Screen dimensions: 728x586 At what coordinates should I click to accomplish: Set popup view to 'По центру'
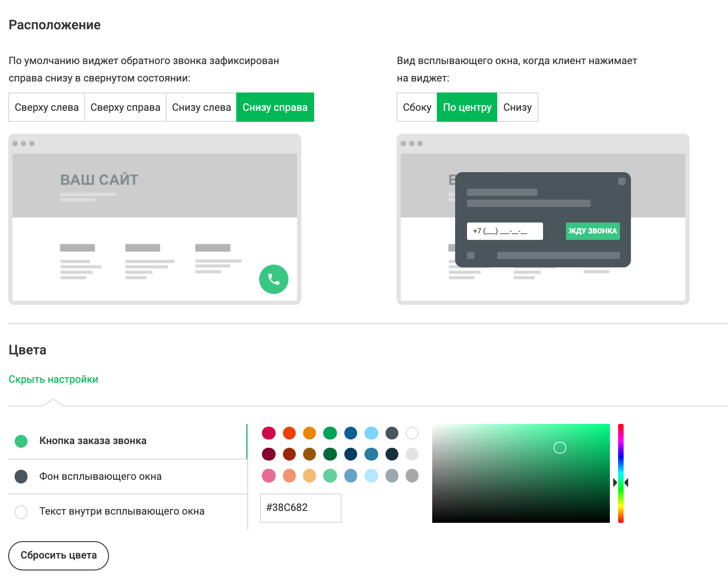point(467,107)
